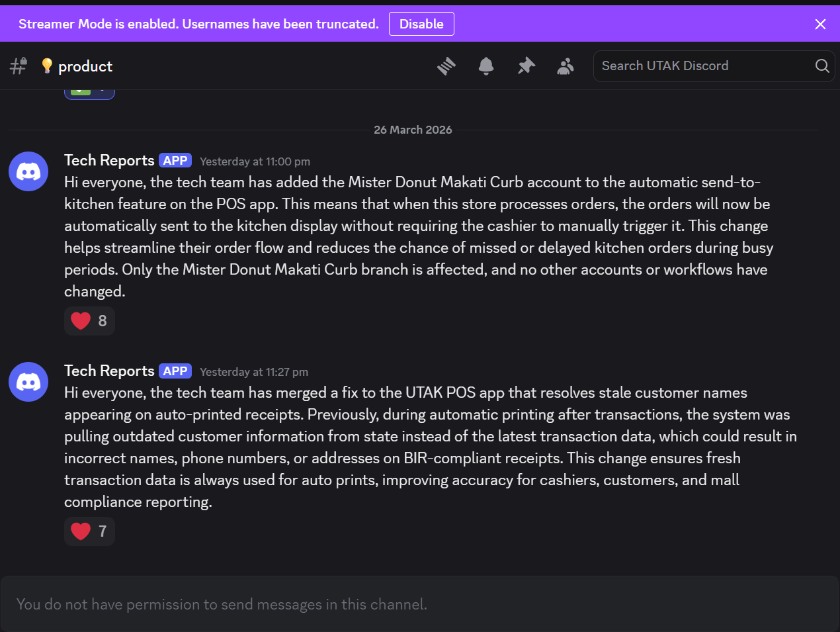View pinned messages
This screenshot has height=632, width=840.
click(x=526, y=66)
